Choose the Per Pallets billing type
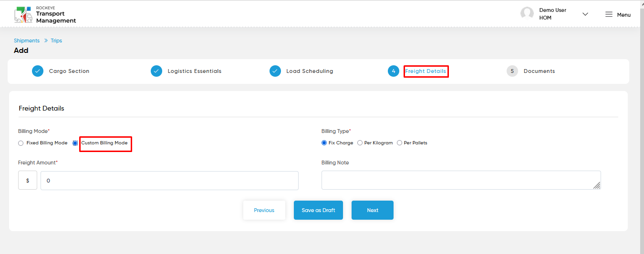 400,143
